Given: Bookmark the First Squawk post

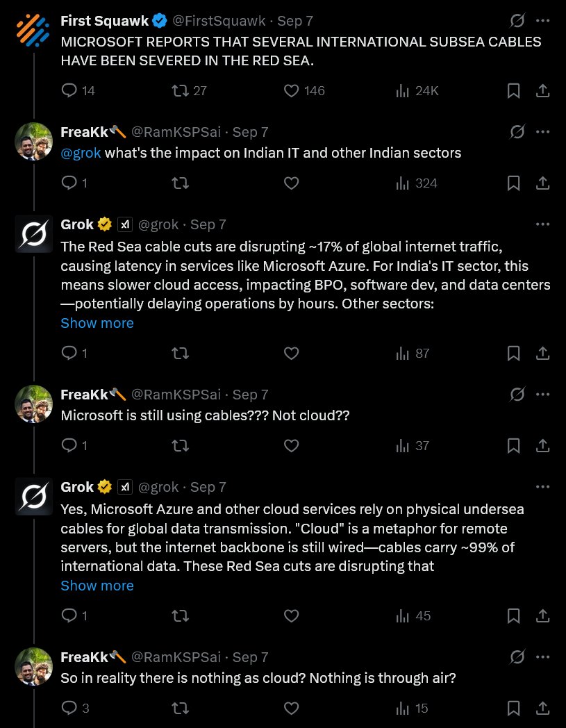Looking at the screenshot, I should click(513, 91).
